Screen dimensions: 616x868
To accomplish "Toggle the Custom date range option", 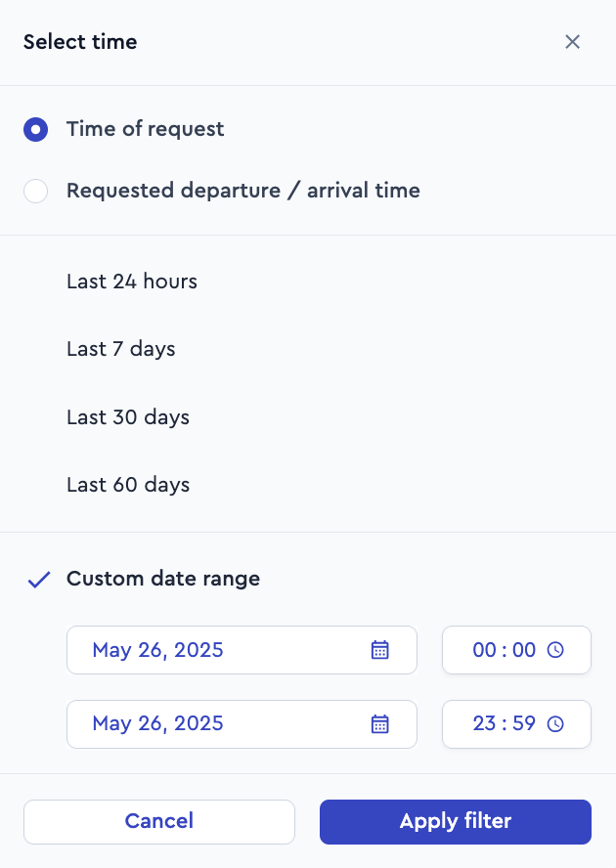I will pyautogui.click(x=163, y=579).
